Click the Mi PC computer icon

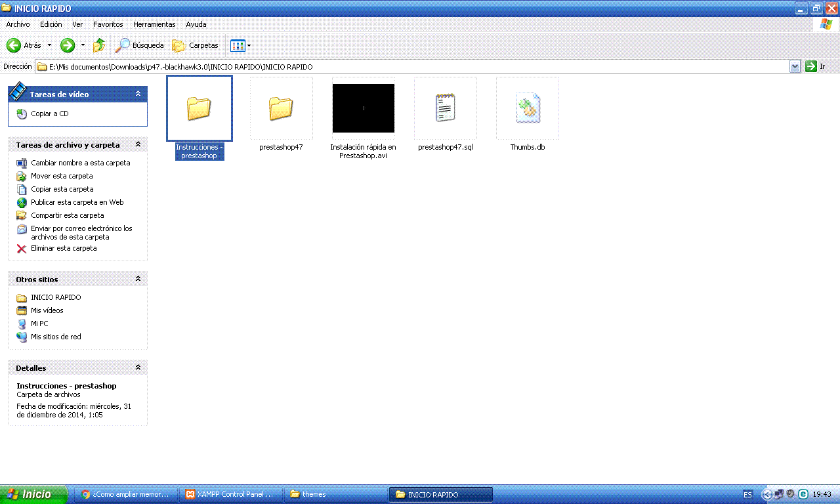pos(22,324)
